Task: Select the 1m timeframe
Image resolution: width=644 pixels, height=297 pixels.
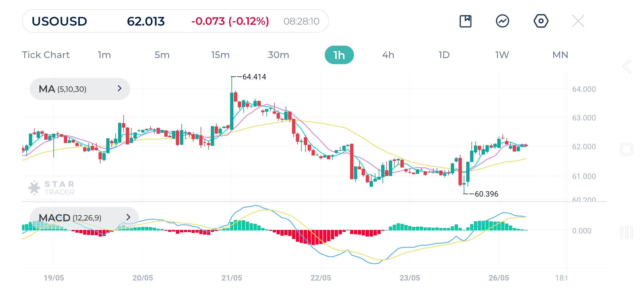Action: (x=104, y=55)
